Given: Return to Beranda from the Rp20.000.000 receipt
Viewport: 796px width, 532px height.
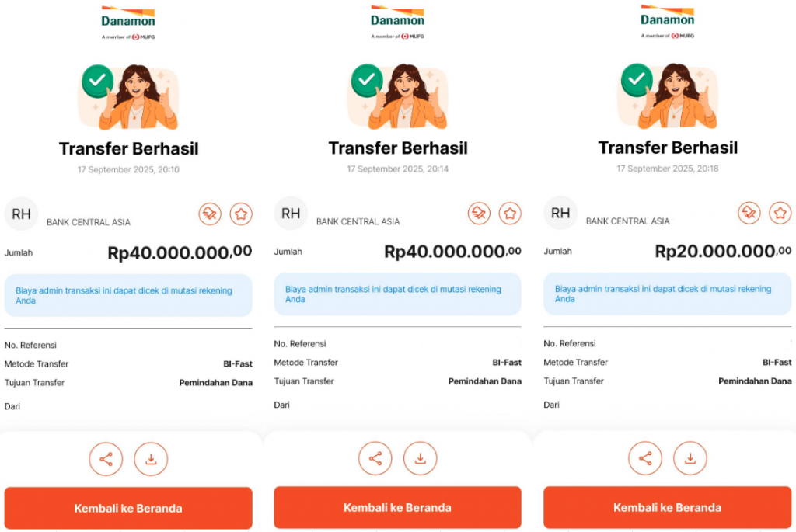Looking at the screenshot, I should (x=667, y=508).
